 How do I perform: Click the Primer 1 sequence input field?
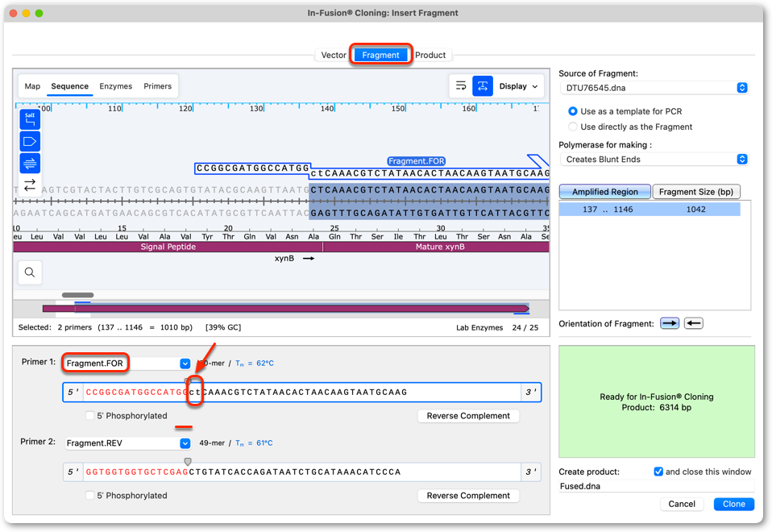click(302, 392)
